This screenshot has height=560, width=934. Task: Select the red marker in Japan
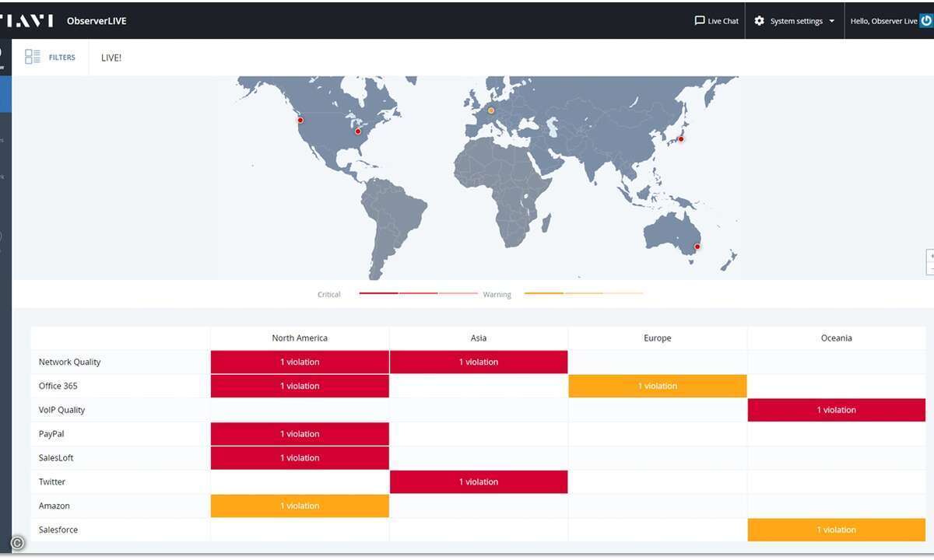[x=681, y=138]
